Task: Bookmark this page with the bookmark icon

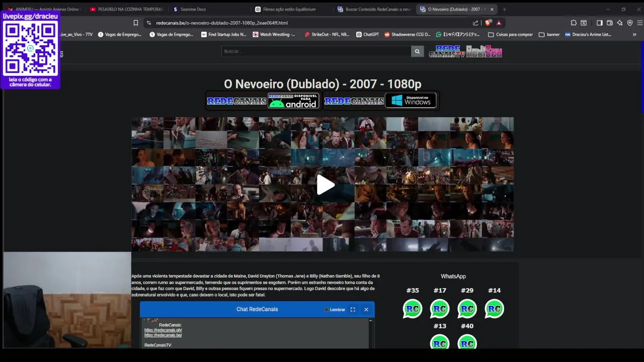Action: point(135,23)
